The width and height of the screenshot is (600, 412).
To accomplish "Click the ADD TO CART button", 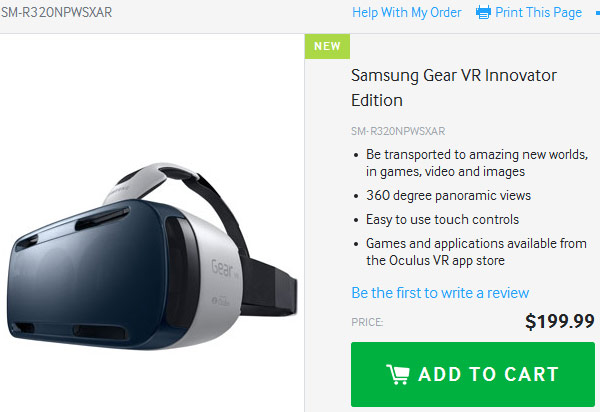I will tap(473, 374).
